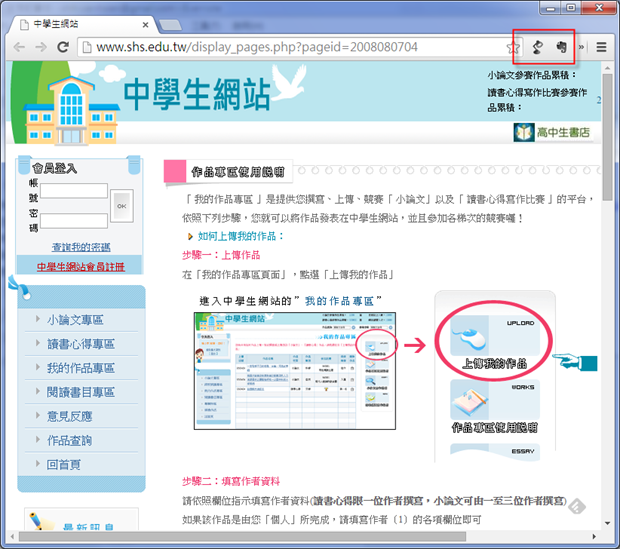Click the 如何上傳我的作品 heading

(241, 237)
